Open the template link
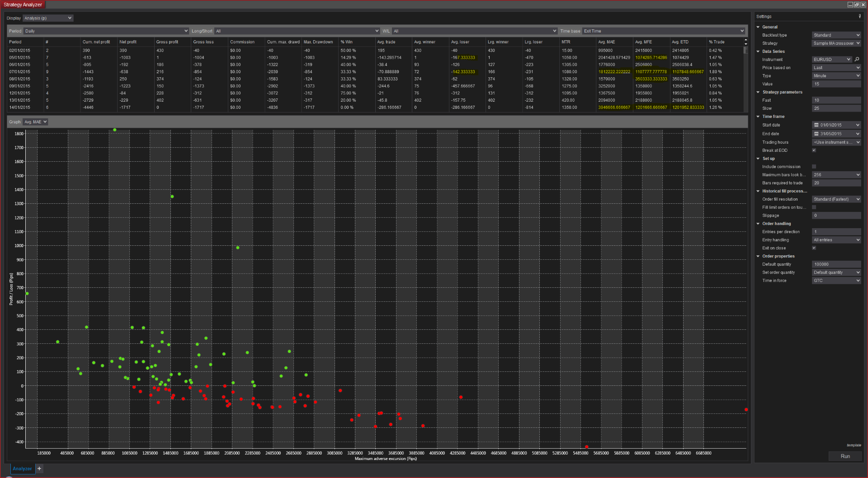Image resolution: width=868 pixels, height=478 pixels. [x=854, y=445]
